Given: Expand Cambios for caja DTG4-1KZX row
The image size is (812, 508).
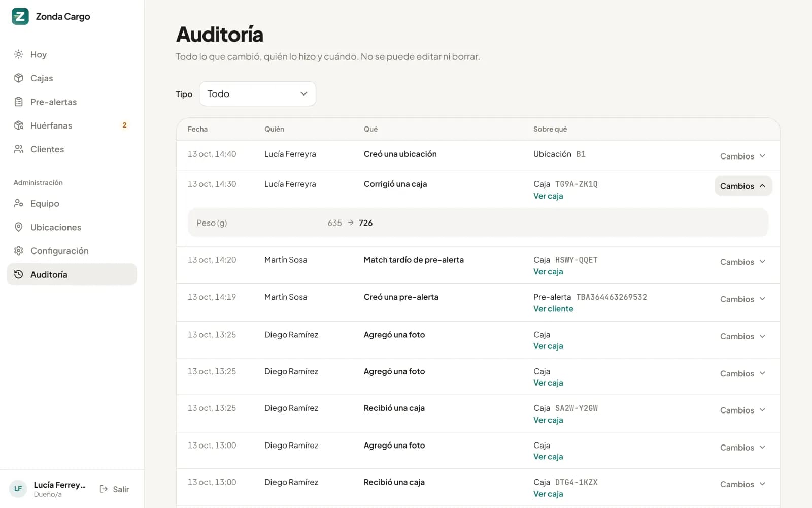Looking at the screenshot, I should coord(742,484).
